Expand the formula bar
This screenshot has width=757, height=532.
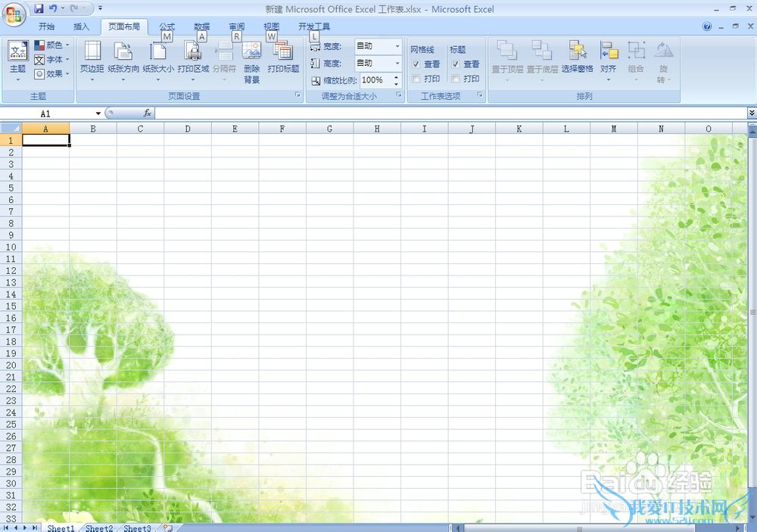coord(752,113)
